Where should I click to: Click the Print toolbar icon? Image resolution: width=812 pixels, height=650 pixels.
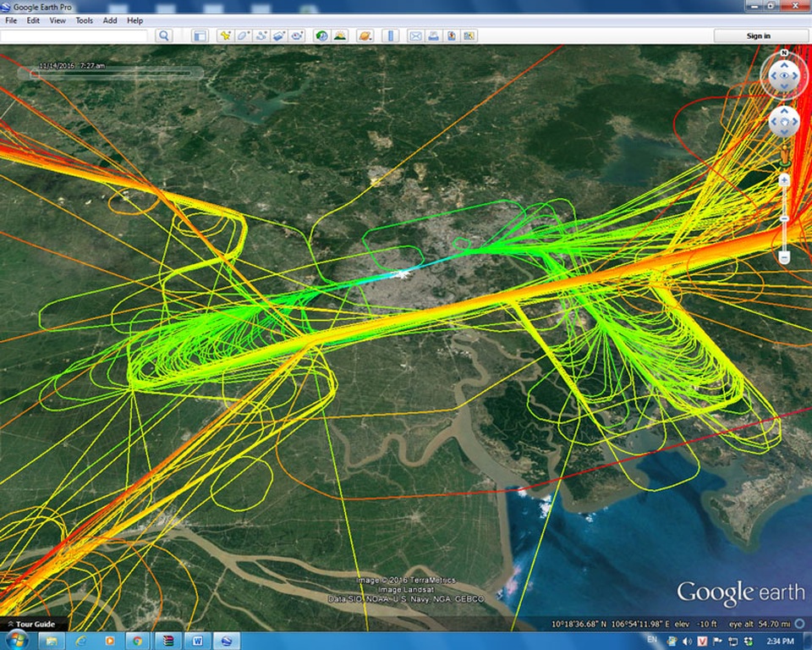pos(433,36)
